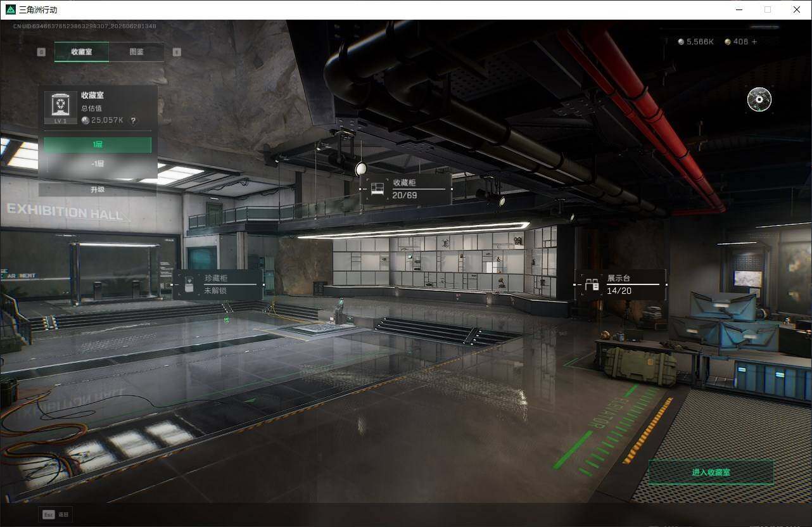Screen dimensions: 812x527
Task: Switch to the -1层 basement floor
Action: coord(98,163)
